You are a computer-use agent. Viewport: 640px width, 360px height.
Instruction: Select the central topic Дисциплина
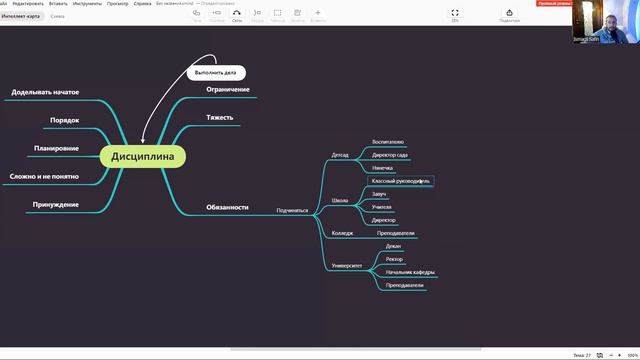click(x=142, y=156)
